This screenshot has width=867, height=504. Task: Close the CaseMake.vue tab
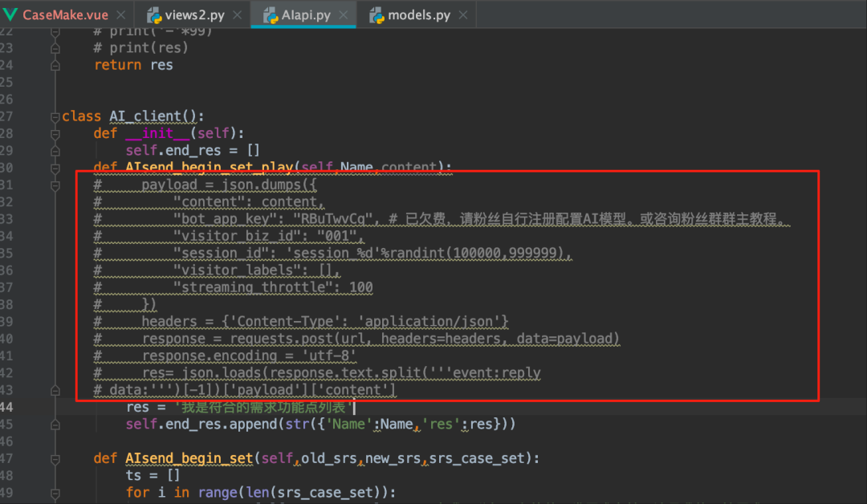(x=121, y=15)
